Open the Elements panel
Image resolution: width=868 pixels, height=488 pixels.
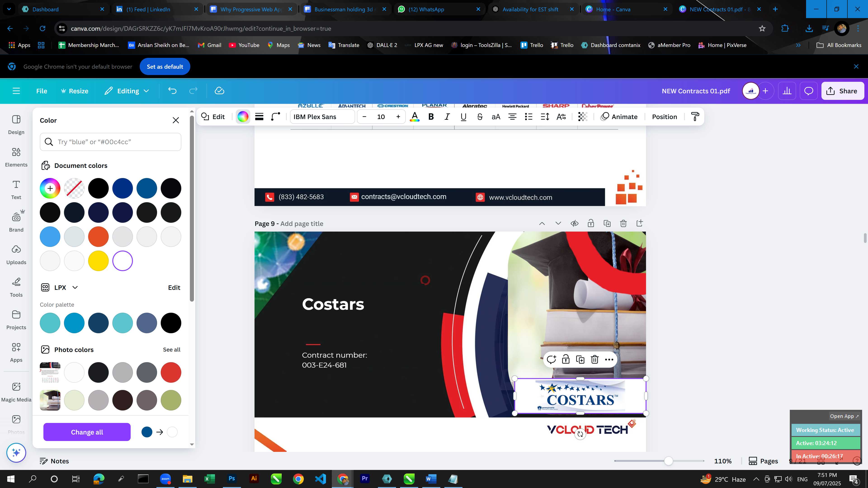pos(16,157)
